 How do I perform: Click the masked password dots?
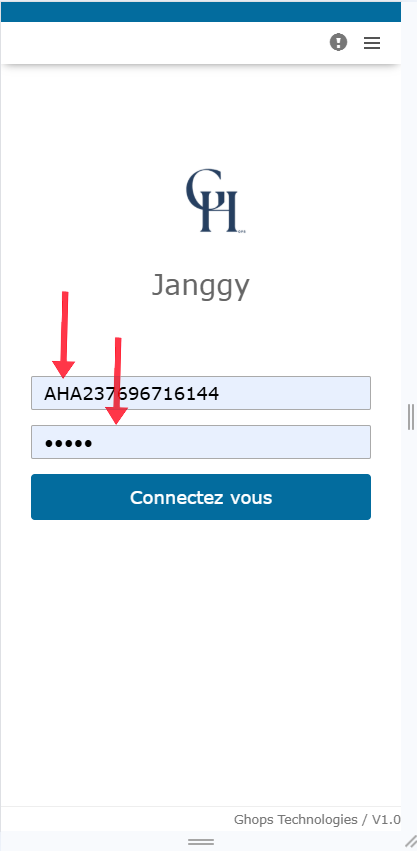pyautogui.click(x=68, y=443)
